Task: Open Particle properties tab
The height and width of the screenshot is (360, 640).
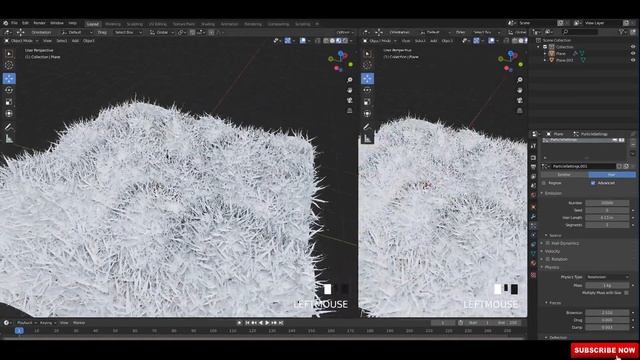Action: [x=533, y=226]
